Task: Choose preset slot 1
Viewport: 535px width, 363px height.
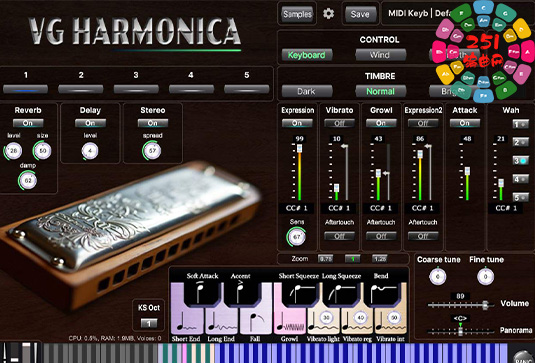Action: [26, 89]
